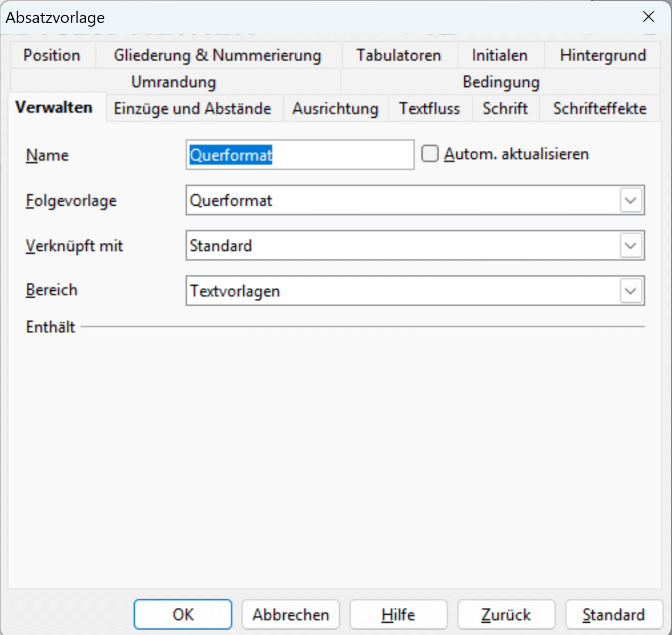
Task: Reset settings with the Standard button
Action: 613,614
